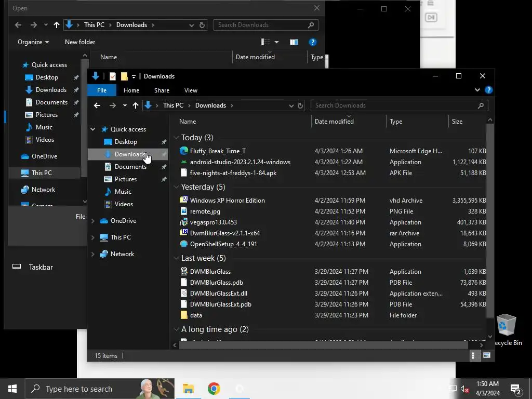Switch to the Share ribbon tab
532x399 pixels.
click(162, 90)
